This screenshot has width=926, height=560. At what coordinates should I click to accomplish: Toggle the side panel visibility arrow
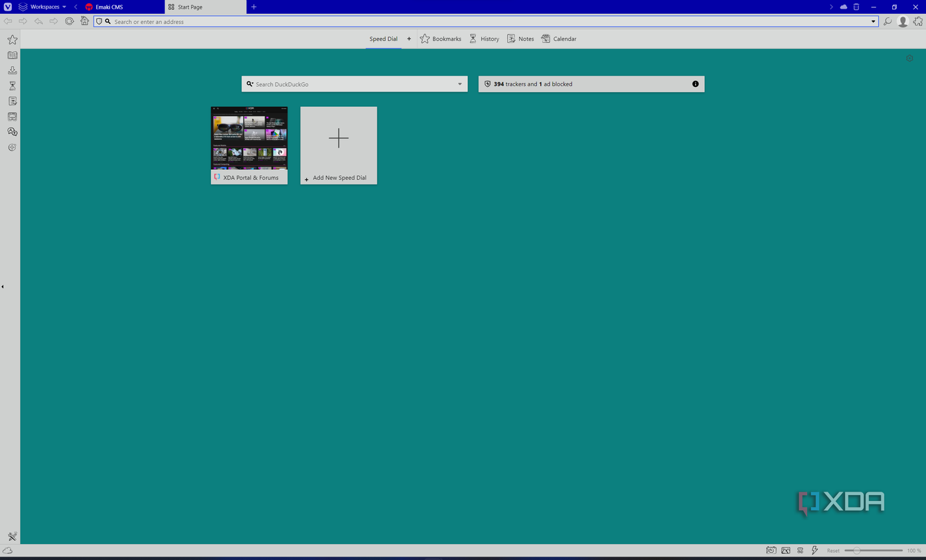3,287
